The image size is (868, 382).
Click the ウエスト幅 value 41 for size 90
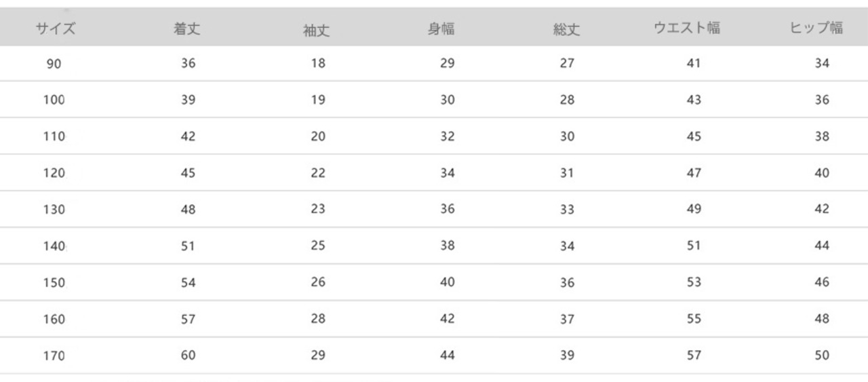(x=694, y=63)
